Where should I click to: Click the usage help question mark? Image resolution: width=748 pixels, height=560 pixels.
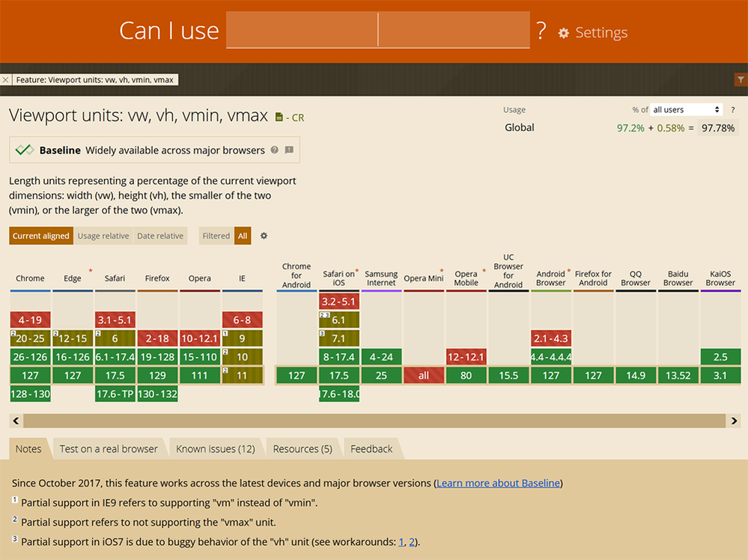coord(733,110)
